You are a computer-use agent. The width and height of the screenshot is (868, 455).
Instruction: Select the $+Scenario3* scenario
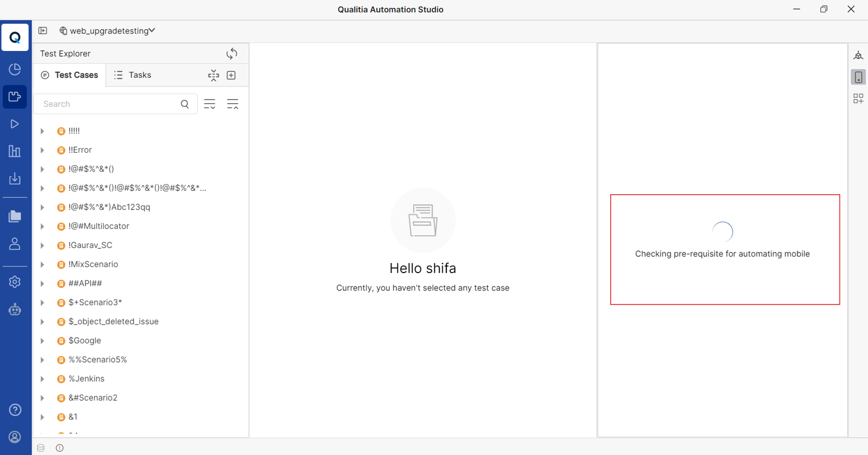click(95, 302)
